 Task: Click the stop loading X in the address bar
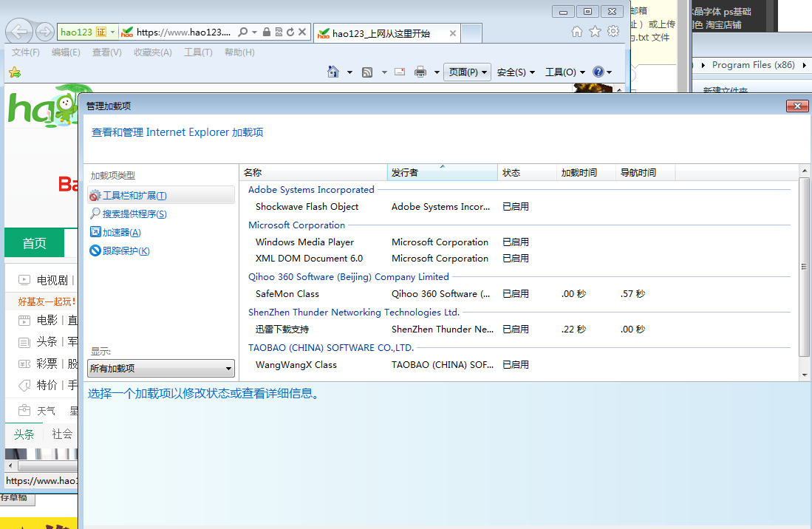coord(302,33)
